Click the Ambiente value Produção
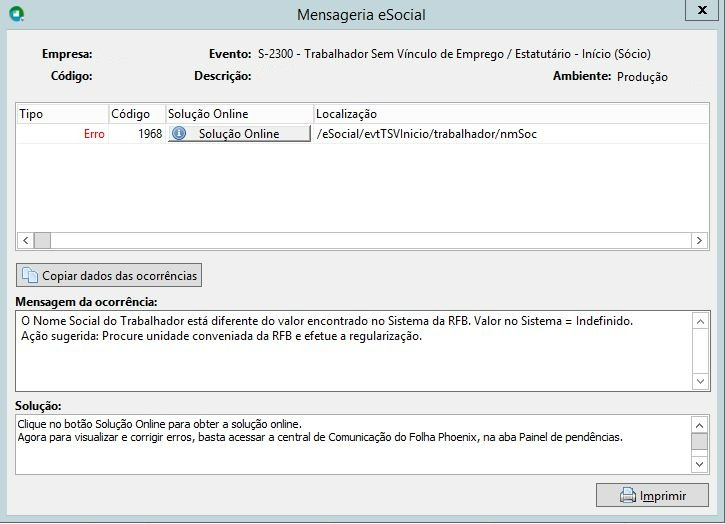725x524 pixels. [x=642, y=77]
